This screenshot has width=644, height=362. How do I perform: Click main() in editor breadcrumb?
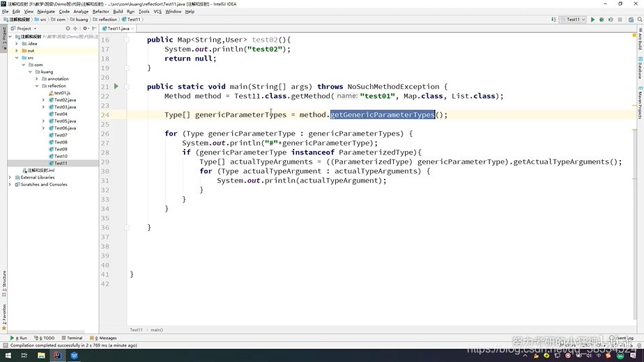(x=157, y=329)
